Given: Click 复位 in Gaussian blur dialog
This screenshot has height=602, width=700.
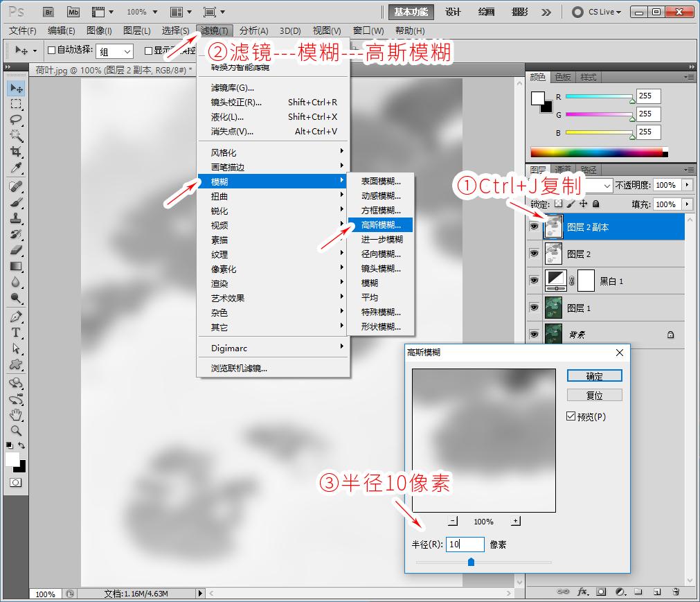Looking at the screenshot, I should [x=594, y=396].
